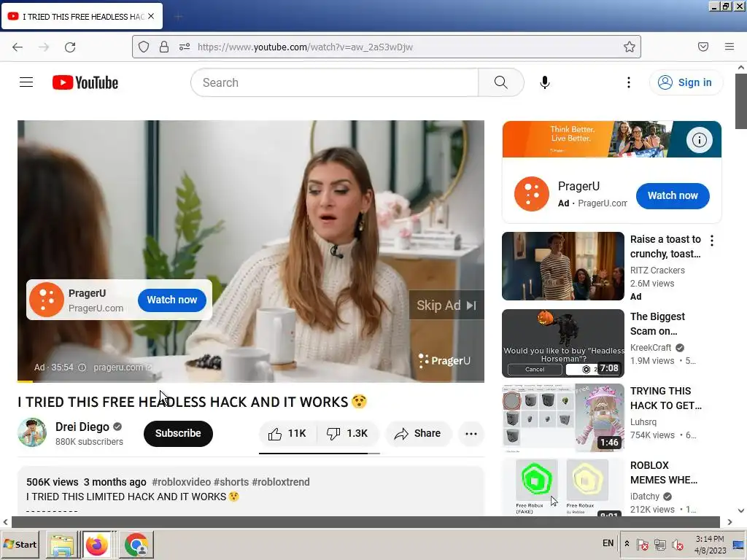Subscribe to Drei Diego
The image size is (747, 560).
pyautogui.click(x=178, y=433)
